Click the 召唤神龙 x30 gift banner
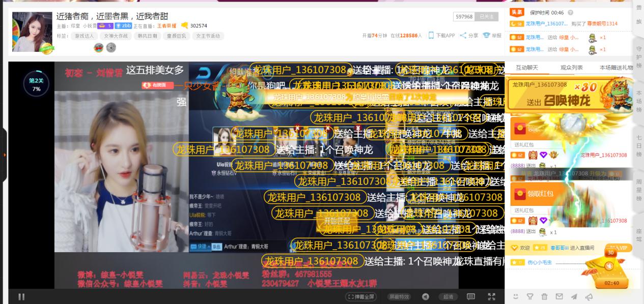 (x=570, y=95)
